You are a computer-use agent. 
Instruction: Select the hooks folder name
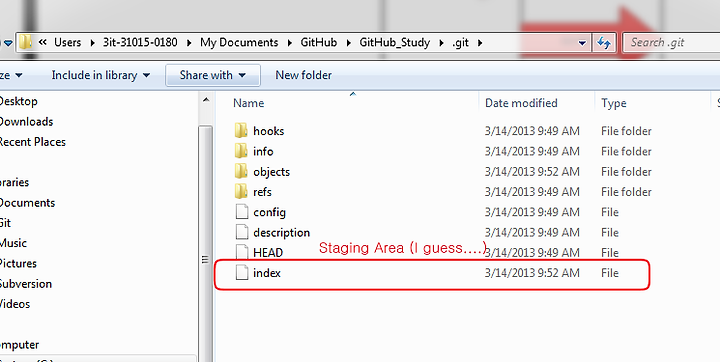pos(269,131)
